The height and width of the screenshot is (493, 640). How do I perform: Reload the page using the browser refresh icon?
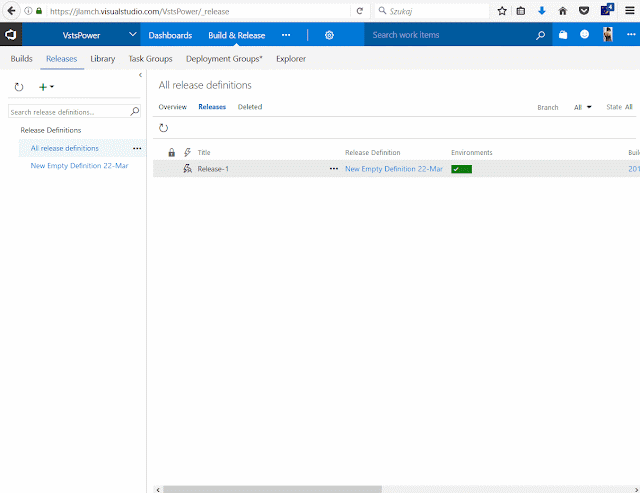pos(360,11)
